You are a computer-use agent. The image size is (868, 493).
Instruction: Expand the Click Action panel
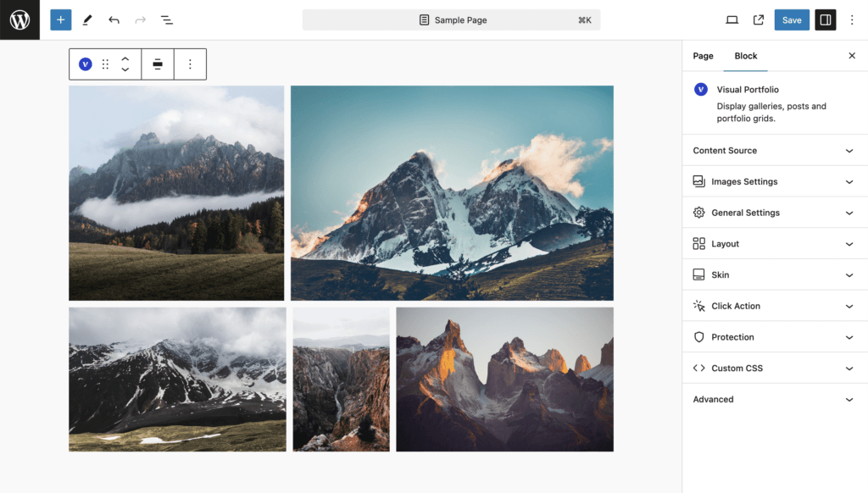pos(775,306)
